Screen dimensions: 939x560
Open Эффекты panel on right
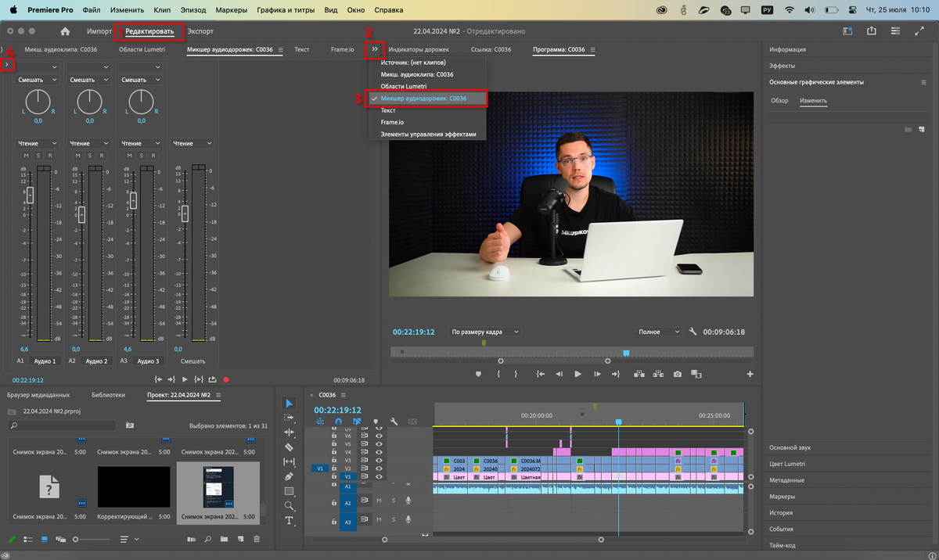click(782, 66)
